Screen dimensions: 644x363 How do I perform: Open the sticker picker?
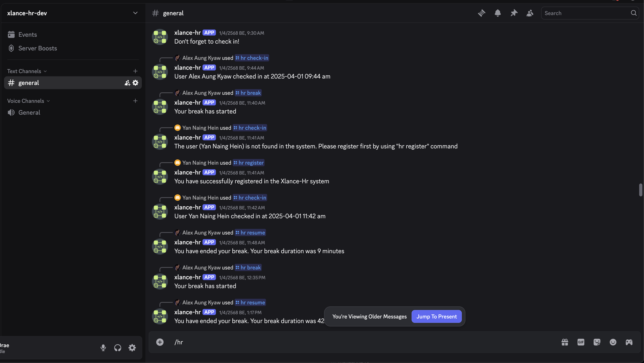pyautogui.click(x=597, y=342)
